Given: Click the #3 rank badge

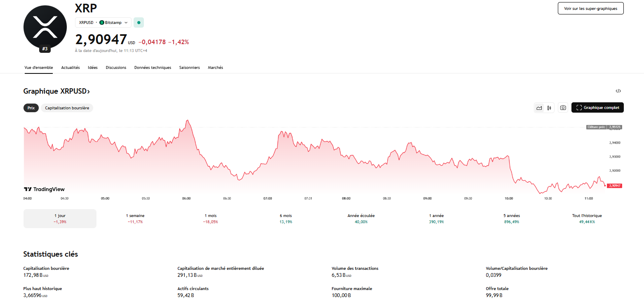Looking at the screenshot, I should 45,49.
